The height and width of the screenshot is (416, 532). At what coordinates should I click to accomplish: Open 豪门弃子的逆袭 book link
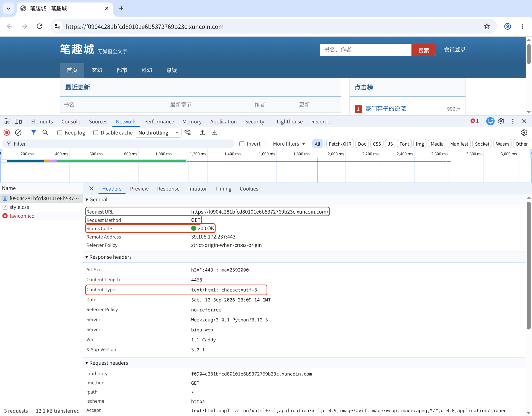tap(386, 108)
